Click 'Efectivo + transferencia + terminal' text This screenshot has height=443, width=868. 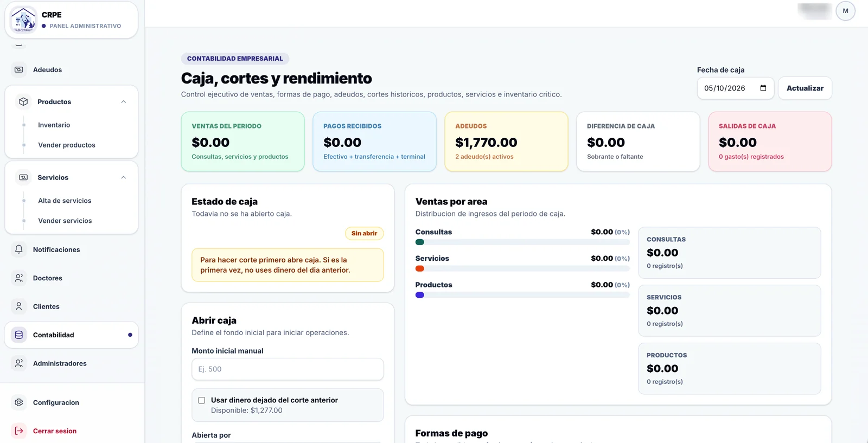374,157
